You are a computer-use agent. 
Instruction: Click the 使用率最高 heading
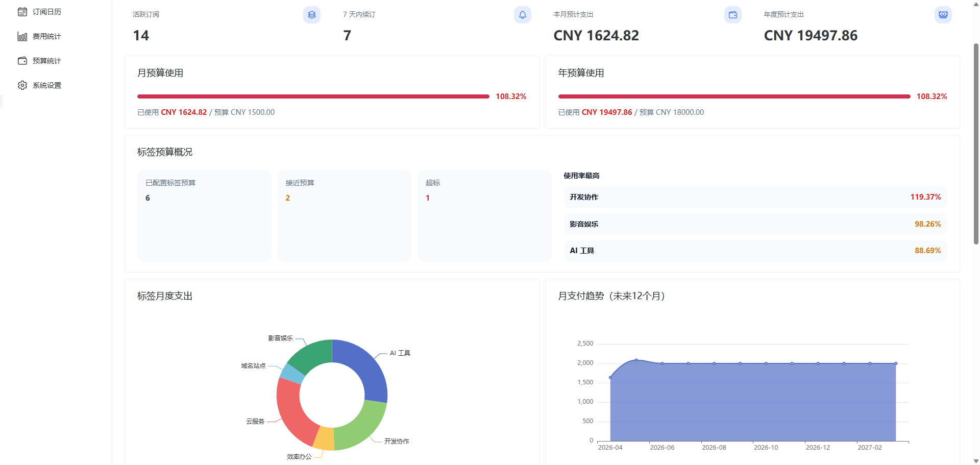click(x=581, y=176)
